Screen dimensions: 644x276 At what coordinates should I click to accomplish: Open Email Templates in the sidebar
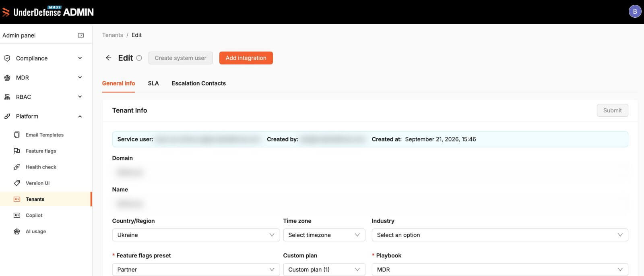tap(45, 135)
